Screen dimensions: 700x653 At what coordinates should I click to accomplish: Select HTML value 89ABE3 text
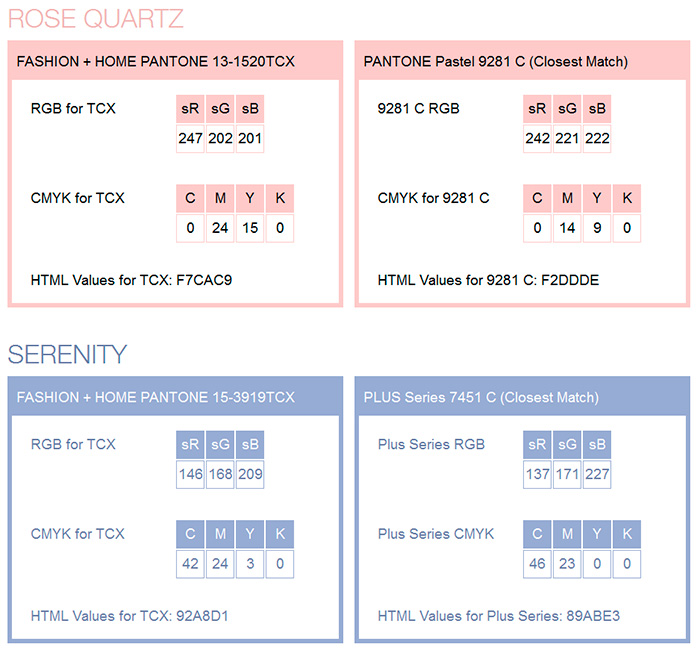[593, 616]
